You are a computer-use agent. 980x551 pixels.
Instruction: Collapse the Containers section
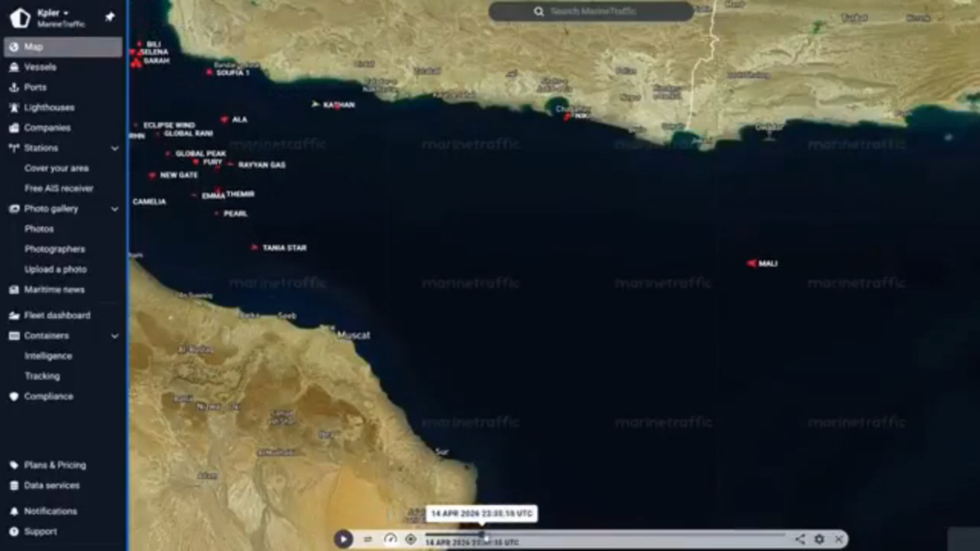114,336
